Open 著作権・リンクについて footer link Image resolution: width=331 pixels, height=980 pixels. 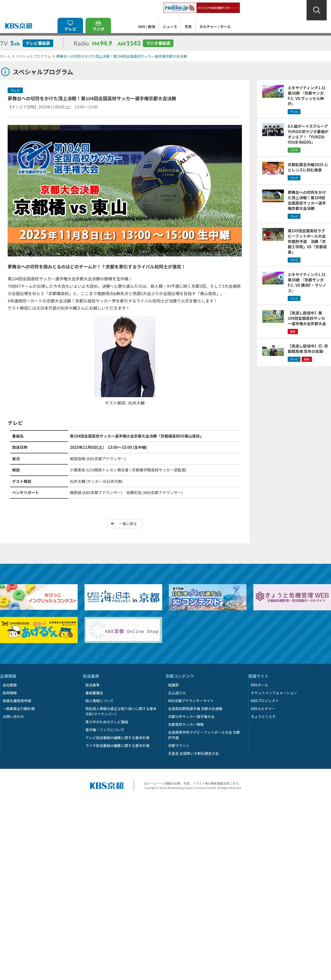(104, 730)
